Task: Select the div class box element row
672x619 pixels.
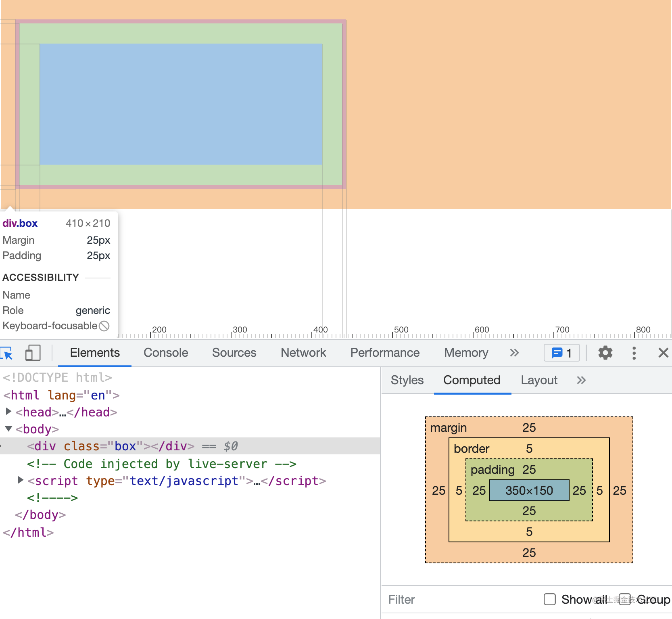Action: click(x=190, y=446)
